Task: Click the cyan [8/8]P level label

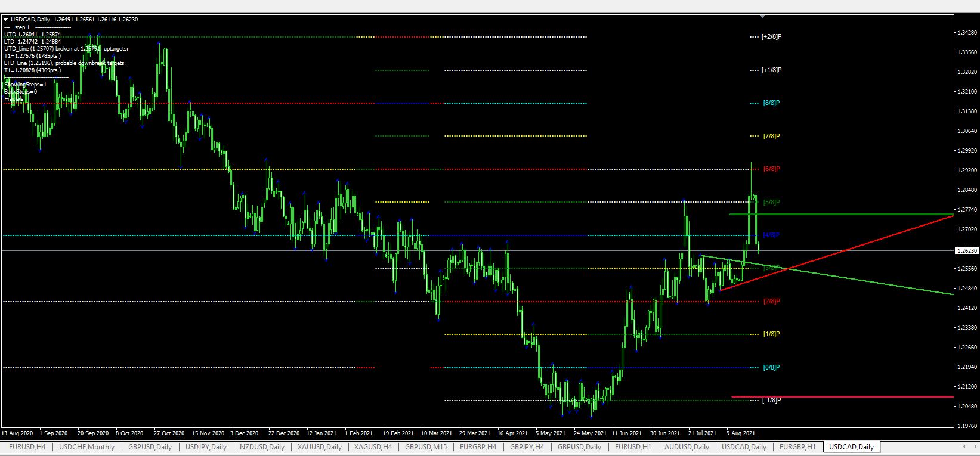Action: point(771,103)
